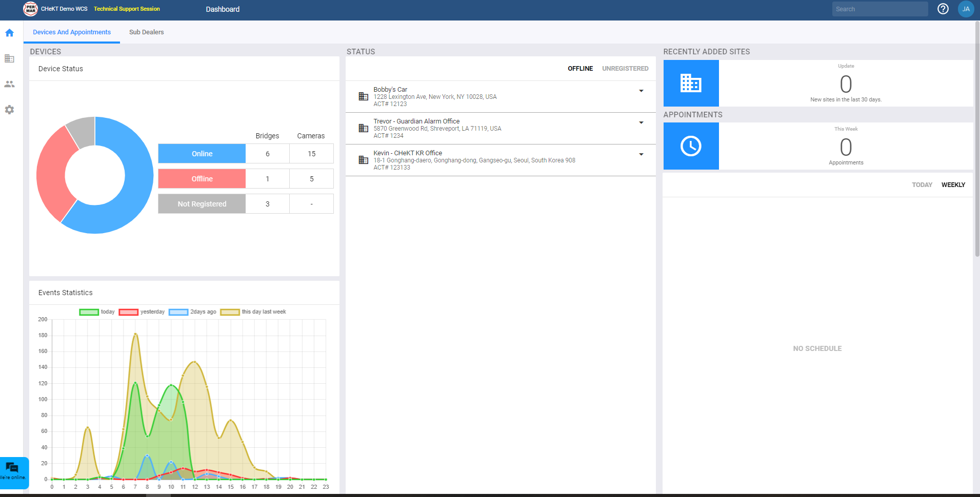Screen dimensions: 980x497
Task: Select the UNREGISTERED status tab
Action: click(625, 69)
